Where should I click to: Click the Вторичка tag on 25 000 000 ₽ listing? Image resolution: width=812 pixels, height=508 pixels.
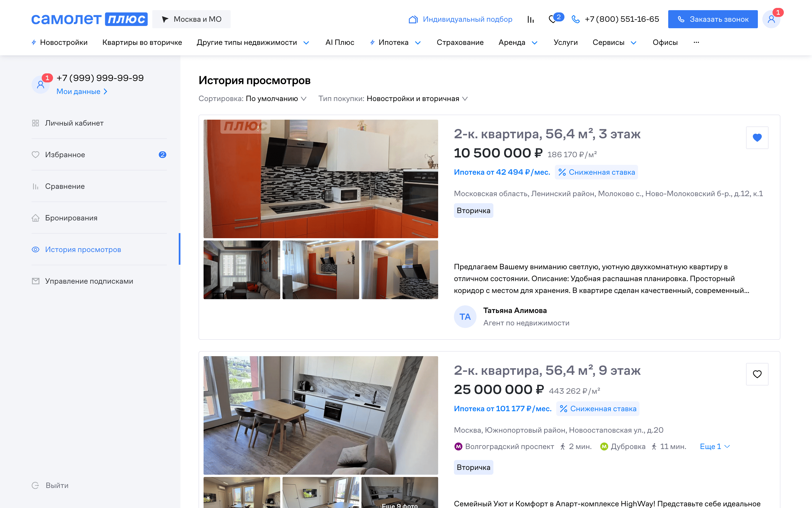coord(473,467)
